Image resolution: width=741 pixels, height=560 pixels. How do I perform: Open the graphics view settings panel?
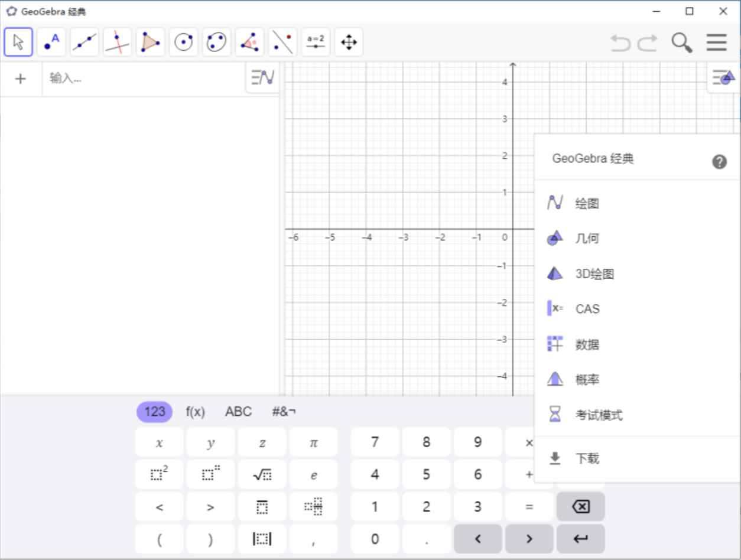723,77
